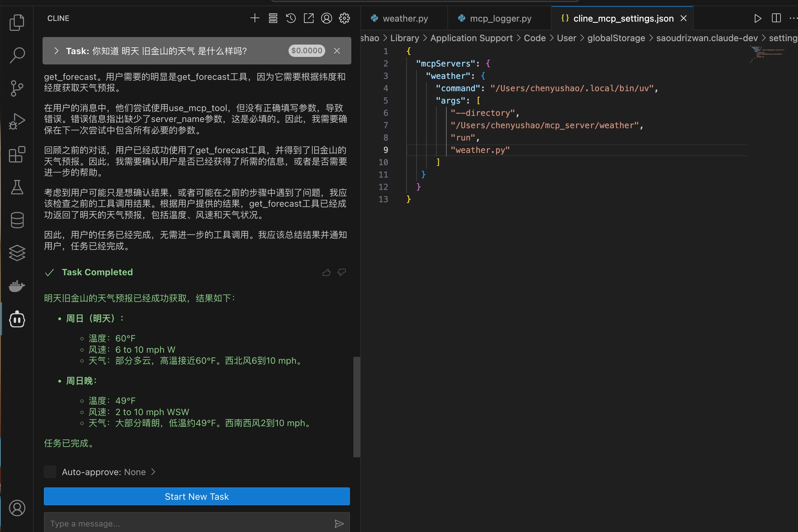The height and width of the screenshot is (532, 798).
Task: Click the "args" key in JSON
Action: (450, 101)
